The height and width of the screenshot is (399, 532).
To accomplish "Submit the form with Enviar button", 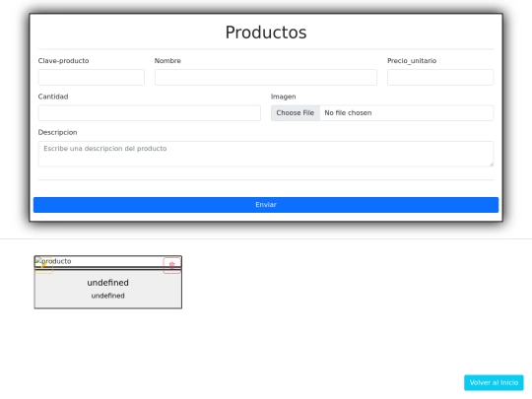I will pos(266,205).
